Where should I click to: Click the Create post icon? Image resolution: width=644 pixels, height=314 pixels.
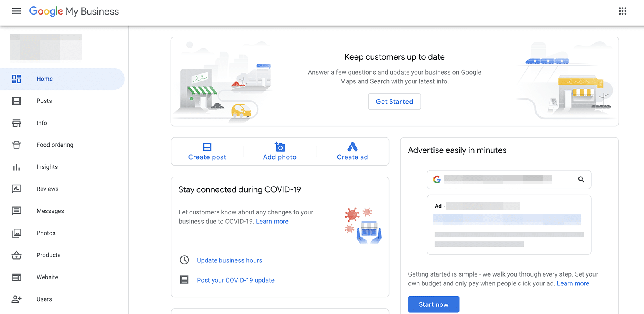(207, 147)
